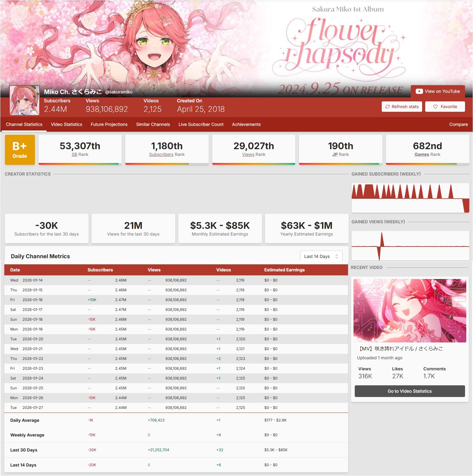Click the @sakuramiko handle

pyautogui.click(x=119, y=92)
